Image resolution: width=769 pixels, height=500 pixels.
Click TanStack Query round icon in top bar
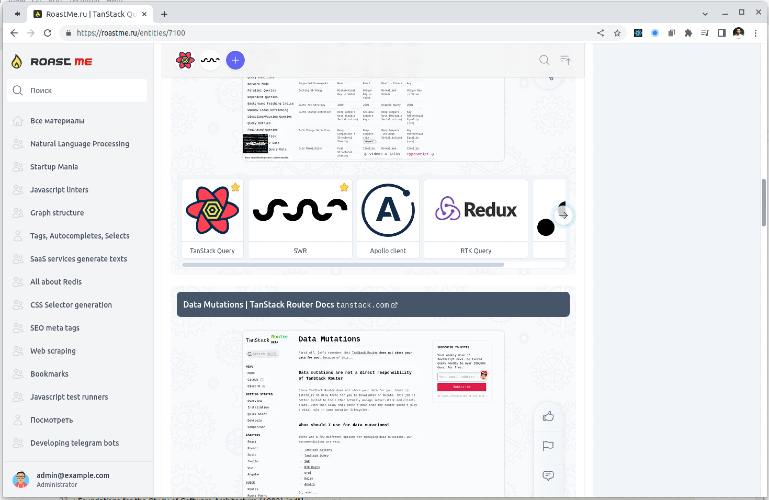185,60
